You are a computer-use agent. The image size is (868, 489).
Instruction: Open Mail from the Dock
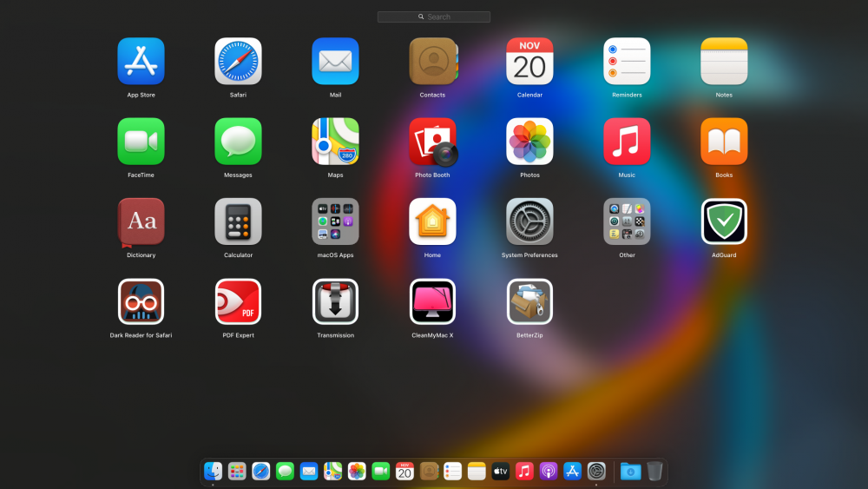(x=309, y=472)
